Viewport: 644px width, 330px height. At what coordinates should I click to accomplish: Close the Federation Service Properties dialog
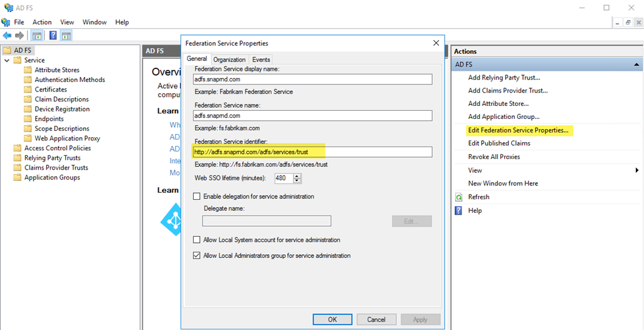pyautogui.click(x=436, y=43)
